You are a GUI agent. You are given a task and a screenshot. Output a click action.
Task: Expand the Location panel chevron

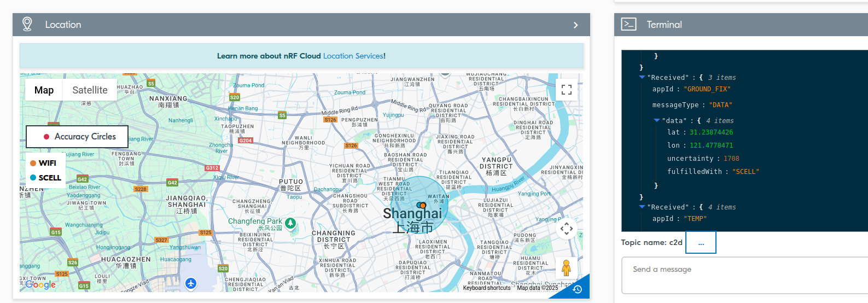click(x=575, y=25)
